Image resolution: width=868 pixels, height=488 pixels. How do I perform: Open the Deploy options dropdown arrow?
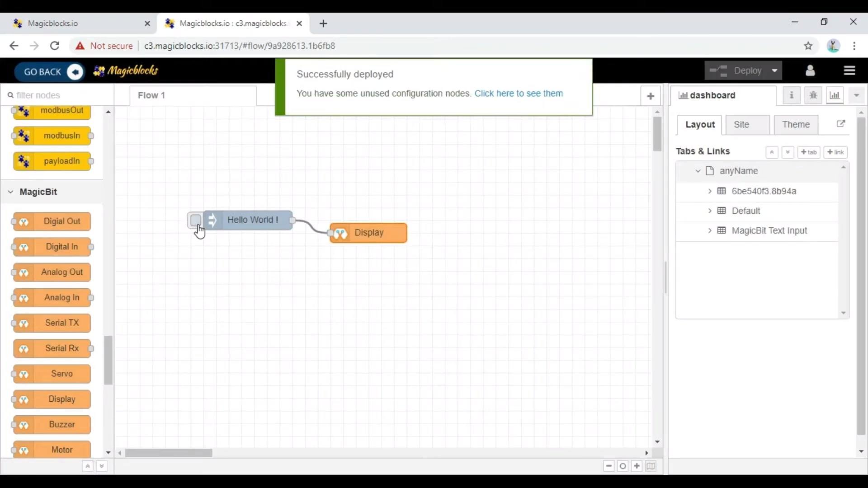pos(774,71)
